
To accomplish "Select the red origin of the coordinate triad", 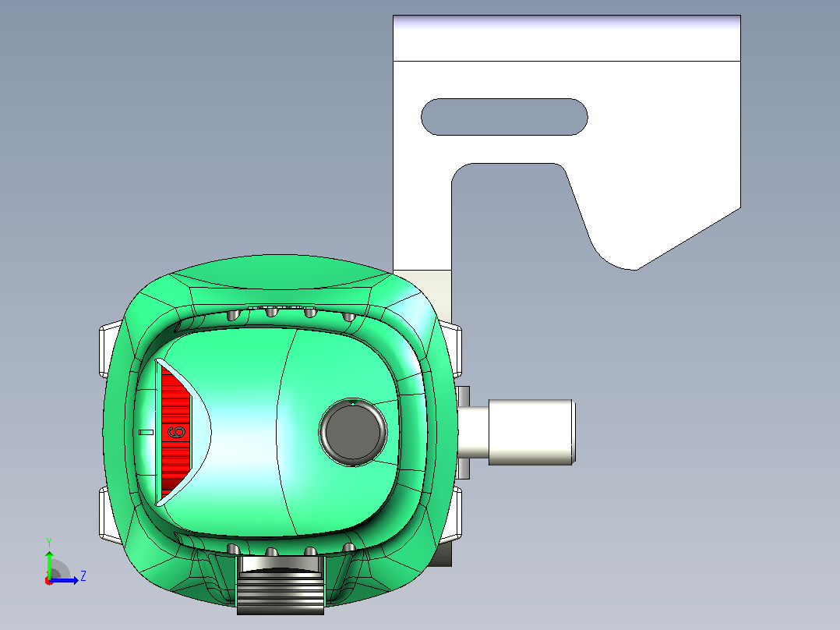I will pyautogui.click(x=49, y=581).
